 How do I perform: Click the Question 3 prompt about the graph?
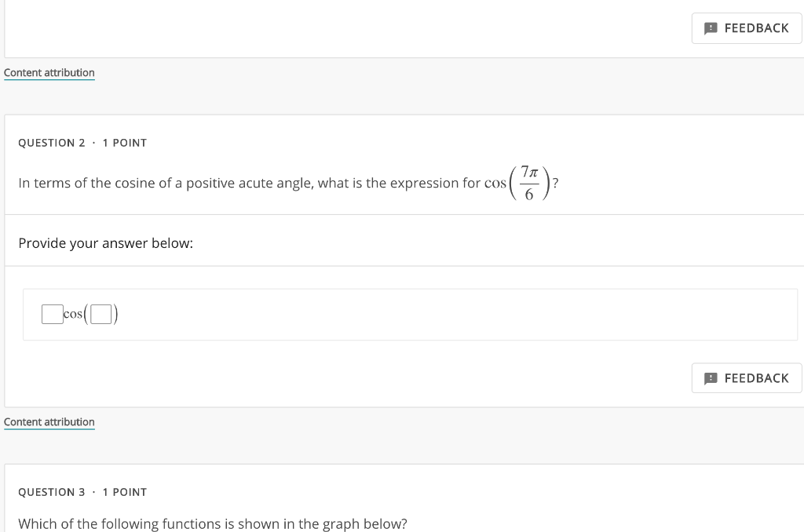[x=213, y=524]
